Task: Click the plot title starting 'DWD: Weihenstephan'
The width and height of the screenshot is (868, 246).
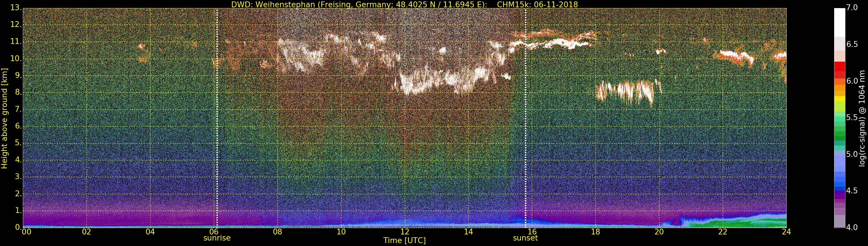Action: 404,4
